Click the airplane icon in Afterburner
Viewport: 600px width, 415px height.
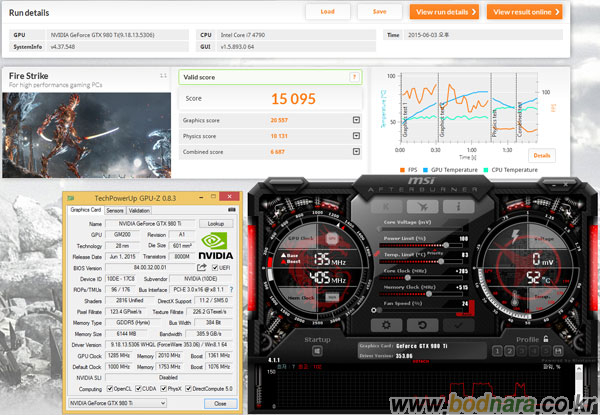pos(422,207)
